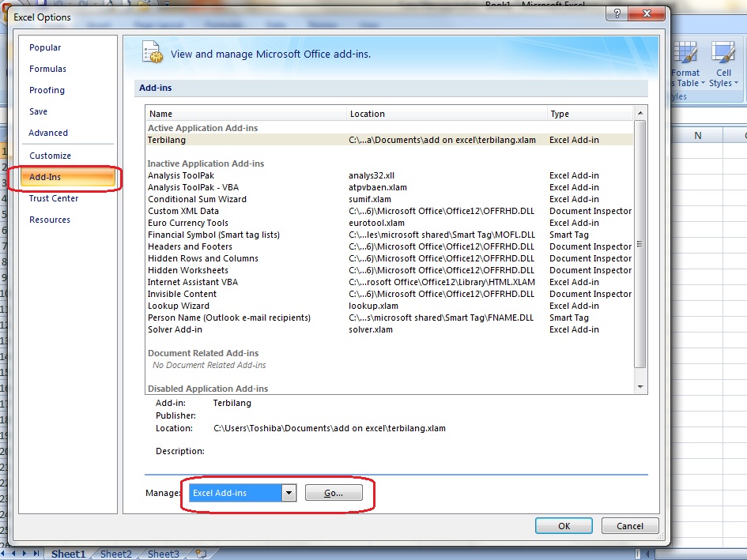747x560 pixels.
Task: Open the Customize options category
Action: [50, 156]
